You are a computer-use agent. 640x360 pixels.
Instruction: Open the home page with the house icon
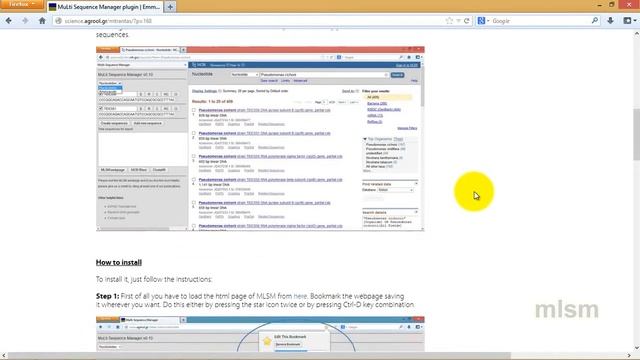click(42, 21)
